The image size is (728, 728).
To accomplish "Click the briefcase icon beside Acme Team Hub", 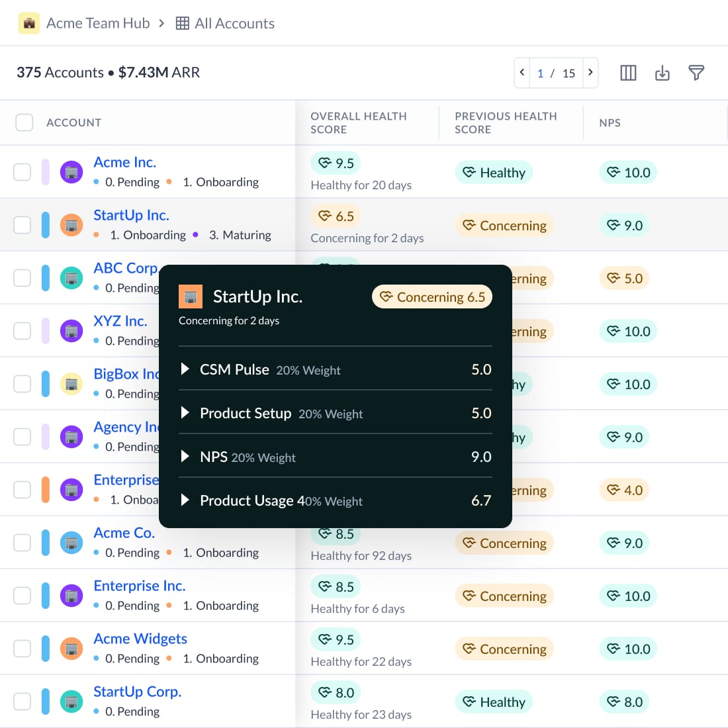I will (x=29, y=23).
